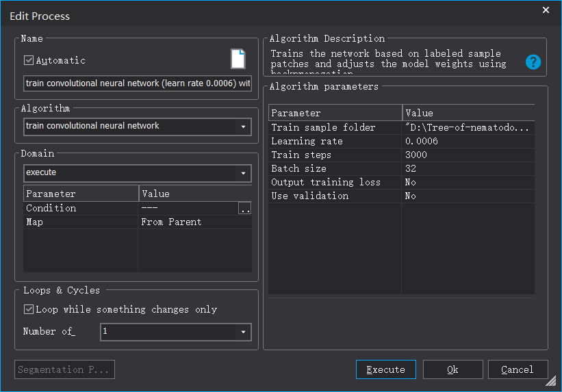Click the process name text field
Screen dimensions: 562x392
point(137,83)
